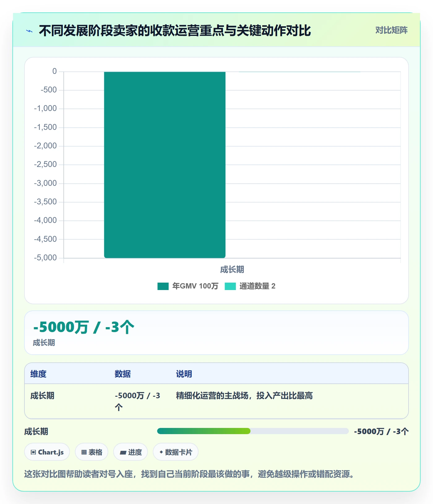Image resolution: width=433 pixels, height=504 pixels.
Task: Click the 数据卡片 chip
Action: point(176,452)
